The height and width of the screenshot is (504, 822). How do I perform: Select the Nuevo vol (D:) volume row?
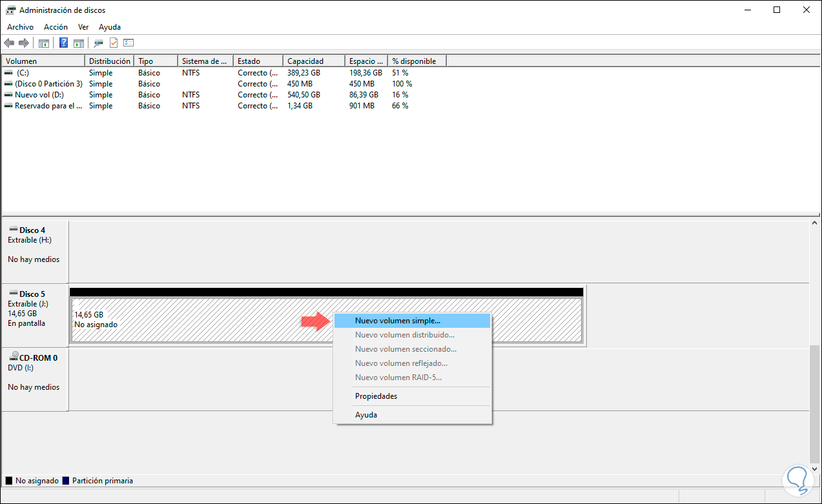[225, 95]
